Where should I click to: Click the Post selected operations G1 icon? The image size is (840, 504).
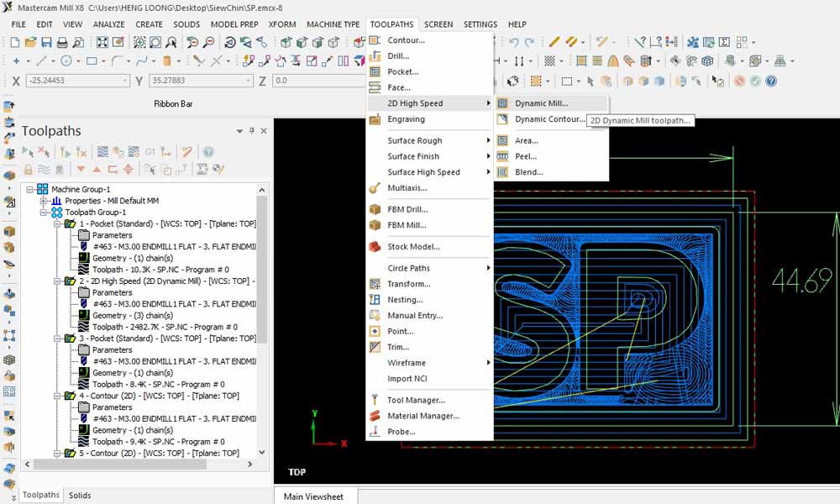150,152
